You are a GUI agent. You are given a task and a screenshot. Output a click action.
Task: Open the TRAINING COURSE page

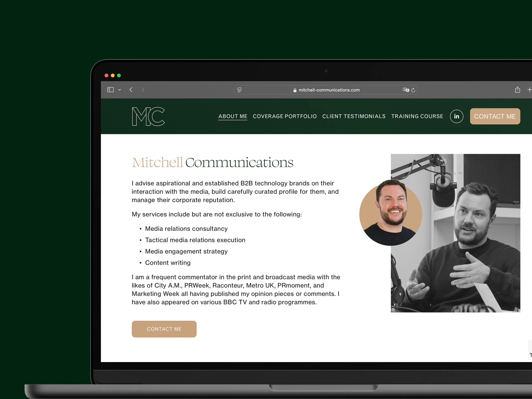[417, 116]
